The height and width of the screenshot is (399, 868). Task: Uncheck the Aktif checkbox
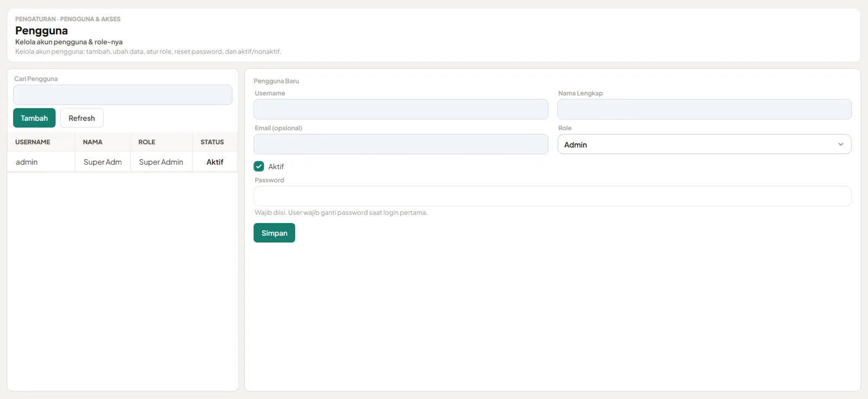(x=259, y=166)
